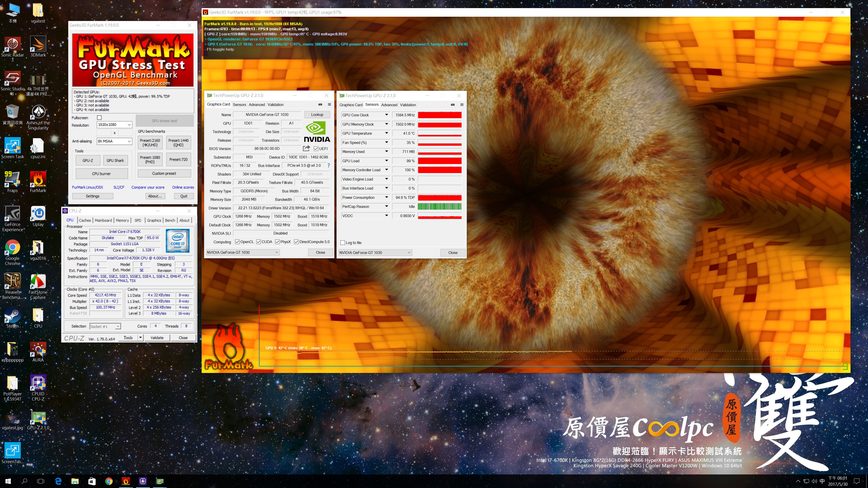Open the FurMark desktop shortcut
Image resolution: width=868 pixels, height=488 pixels.
pos(38,182)
